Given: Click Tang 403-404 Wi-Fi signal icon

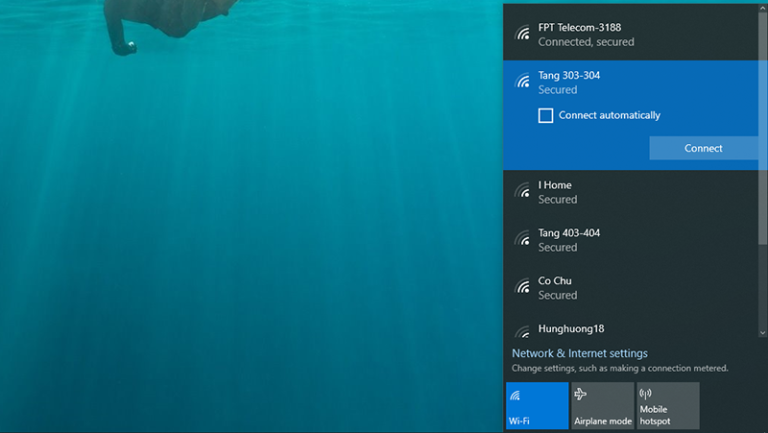Looking at the screenshot, I should pos(522,239).
